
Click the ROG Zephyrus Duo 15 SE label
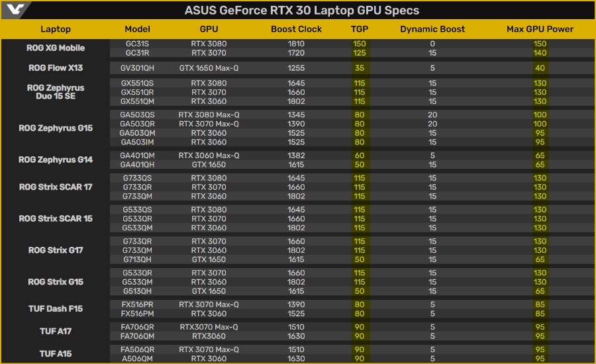56,92
